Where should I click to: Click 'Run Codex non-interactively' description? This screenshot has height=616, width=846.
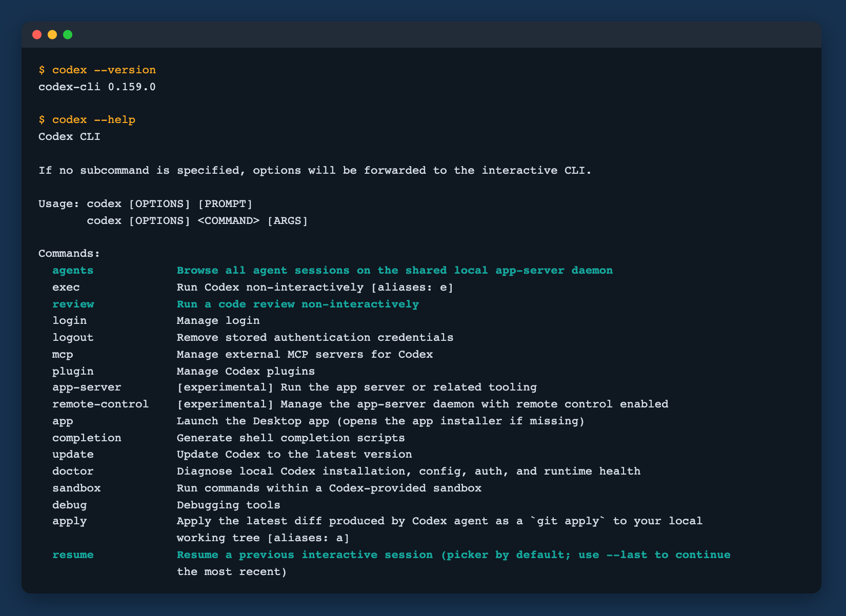point(315,287)
